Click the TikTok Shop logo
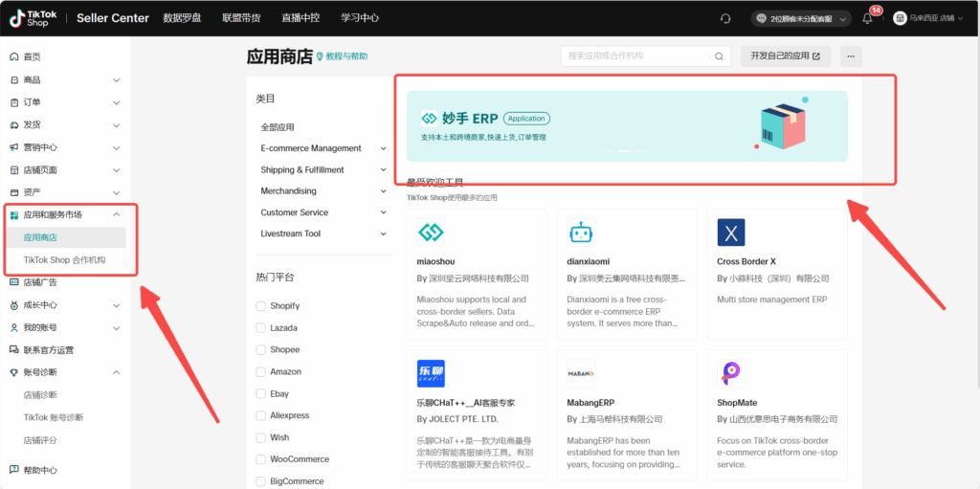This screenshot has height=489, width=980. pos(35,18)
